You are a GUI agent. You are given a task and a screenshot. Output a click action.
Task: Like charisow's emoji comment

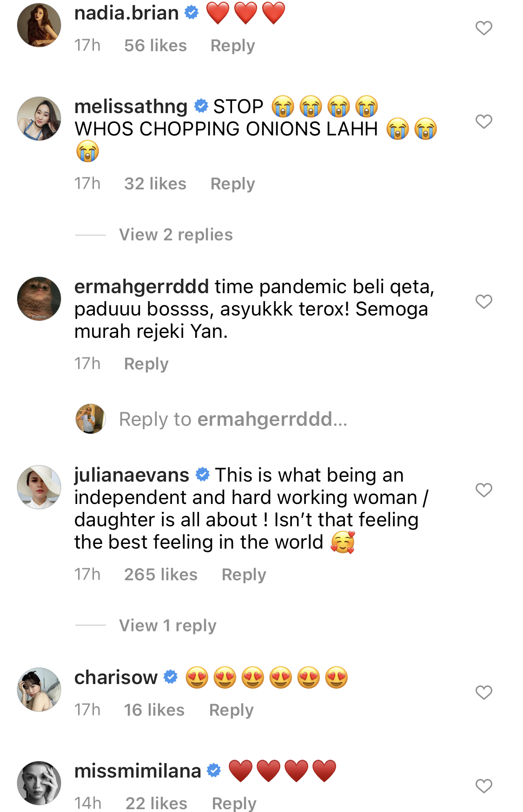coord(483,693)
